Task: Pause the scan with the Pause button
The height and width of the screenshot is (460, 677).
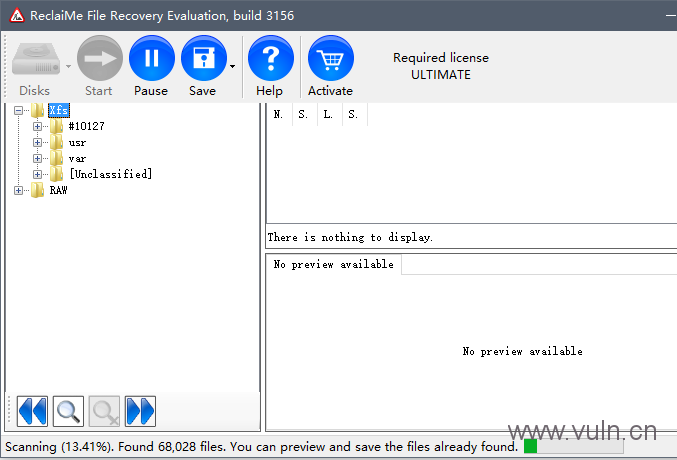Action: (x=152, y=58)
